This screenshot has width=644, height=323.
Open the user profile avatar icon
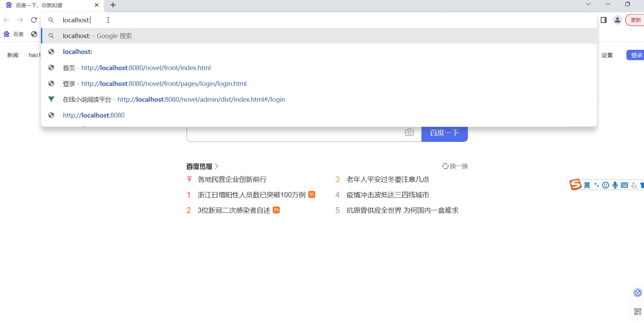(x=618, y=20)
